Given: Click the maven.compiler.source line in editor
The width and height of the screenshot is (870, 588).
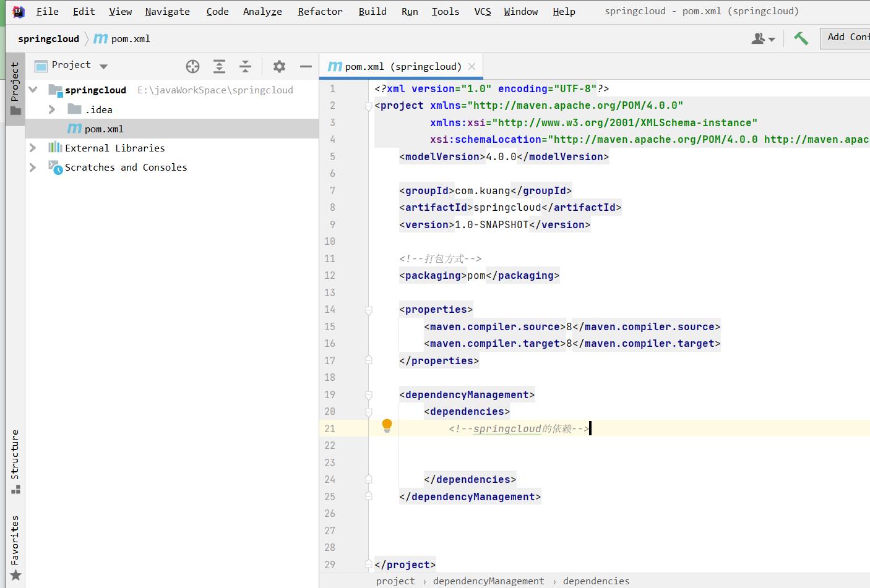Looking at the screenshot, I should 572,326.
